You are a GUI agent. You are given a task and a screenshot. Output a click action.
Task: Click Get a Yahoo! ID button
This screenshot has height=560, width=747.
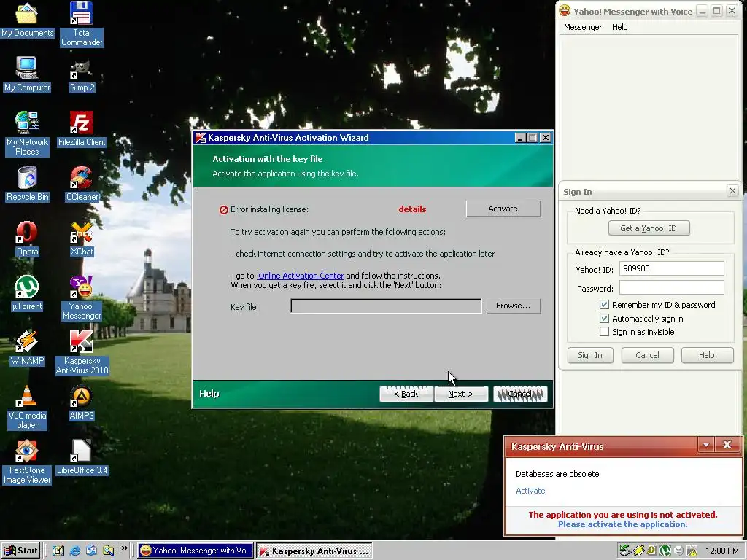tap(649, 228)
